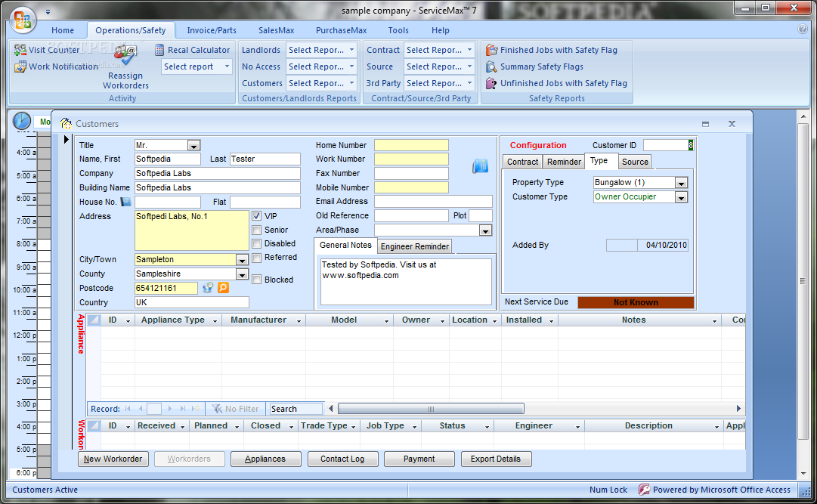Click the current record selector arrow
The height and width of the screenshot is (504, 817).
coord(67,139)
